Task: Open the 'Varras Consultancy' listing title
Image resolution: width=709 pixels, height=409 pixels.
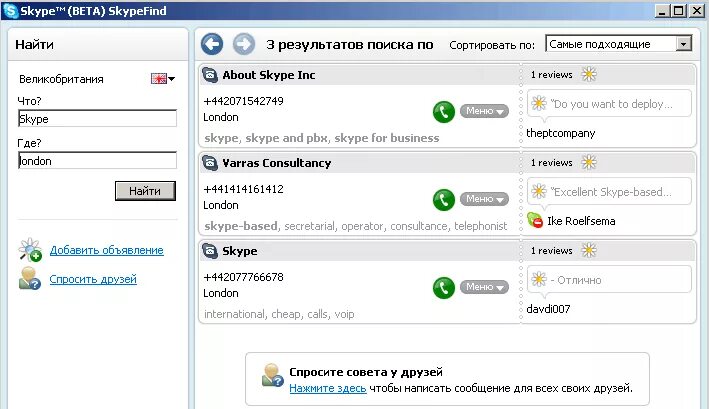Action: 276,163
